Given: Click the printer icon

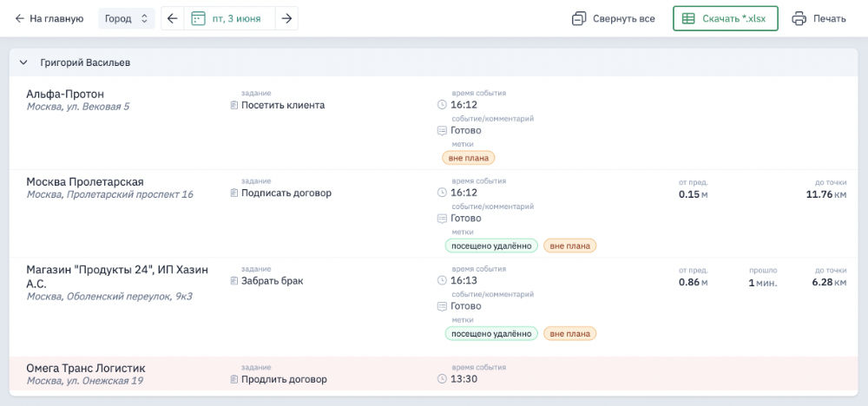Looking at the screenshot, I should click(799, 18).
